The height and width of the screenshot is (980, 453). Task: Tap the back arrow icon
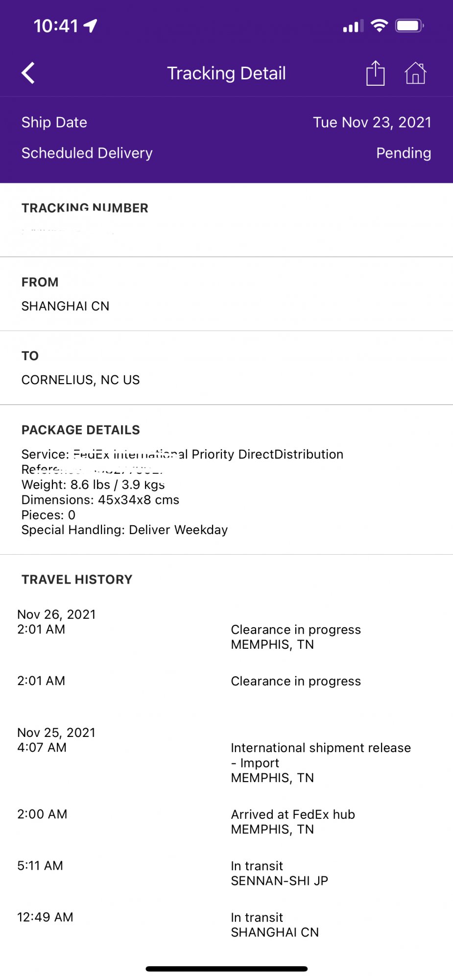coord(28,73)
